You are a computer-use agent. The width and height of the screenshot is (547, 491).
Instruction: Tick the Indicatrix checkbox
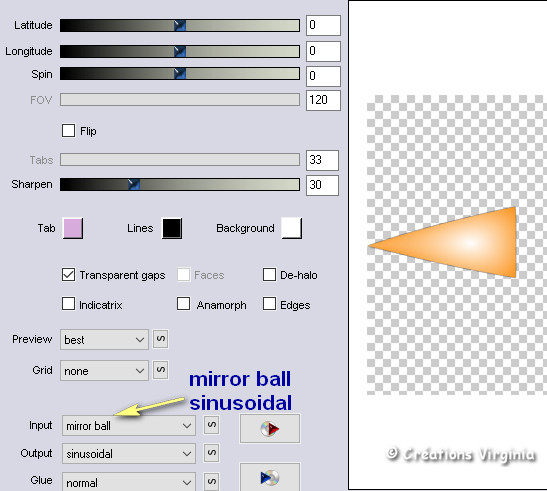[x=68, y=304]
